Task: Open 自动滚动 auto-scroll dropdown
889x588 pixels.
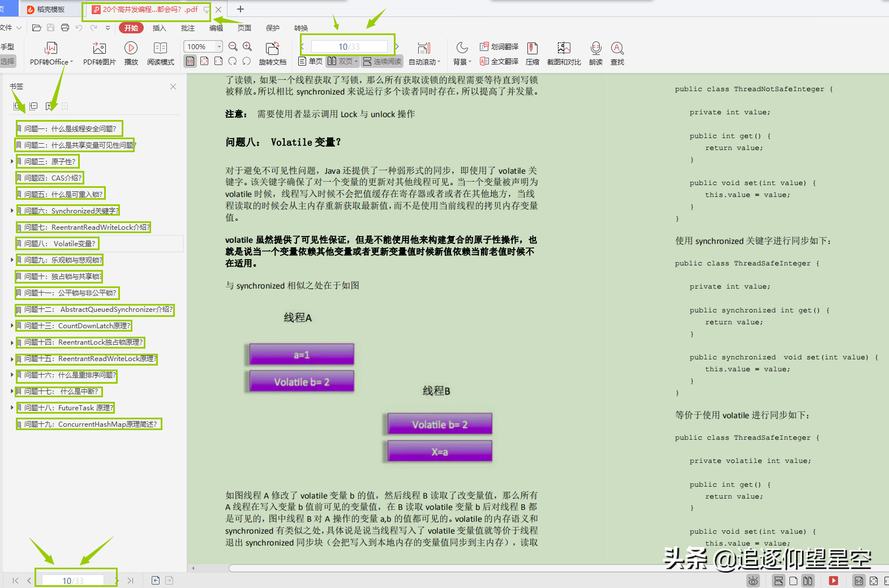Action: [424, 54]
